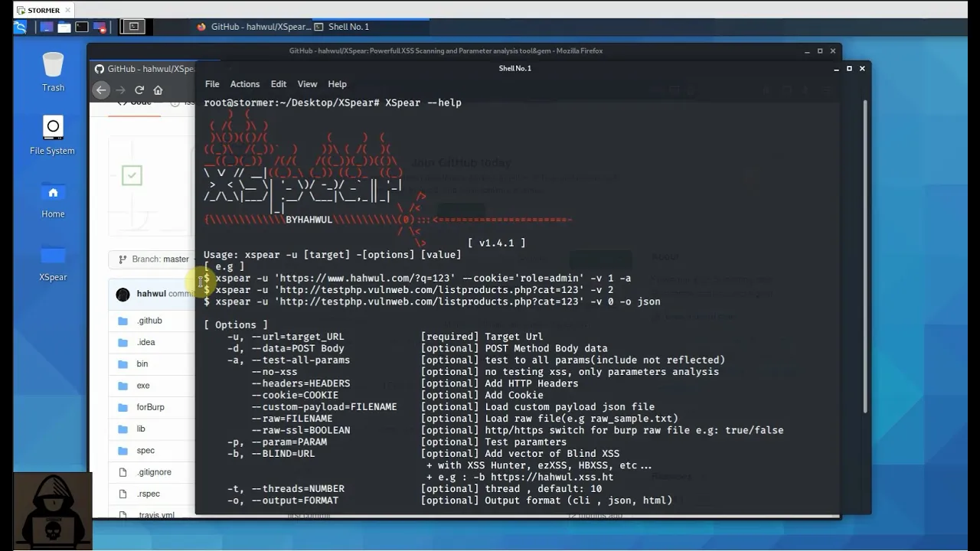
Task: Close the Shell No.1 window
Action: pyautogui.click(x=862, y=69)
